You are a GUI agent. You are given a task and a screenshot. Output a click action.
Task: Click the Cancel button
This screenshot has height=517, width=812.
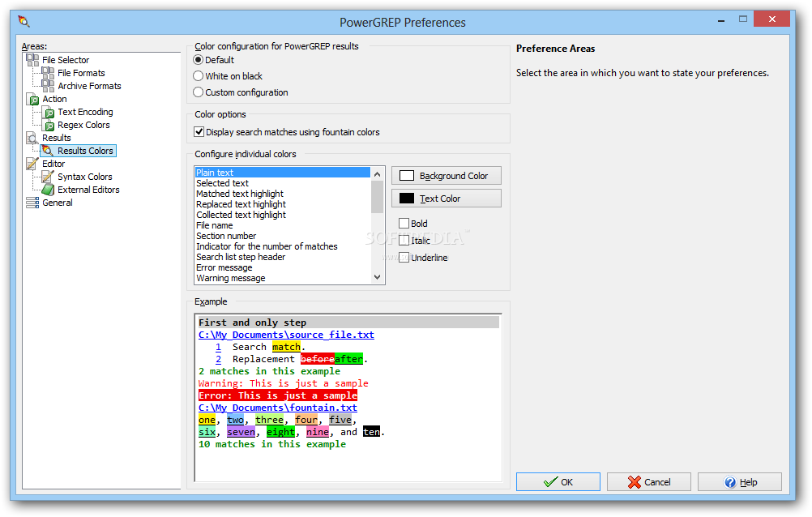pyautogui.click(x=649, y=482)
